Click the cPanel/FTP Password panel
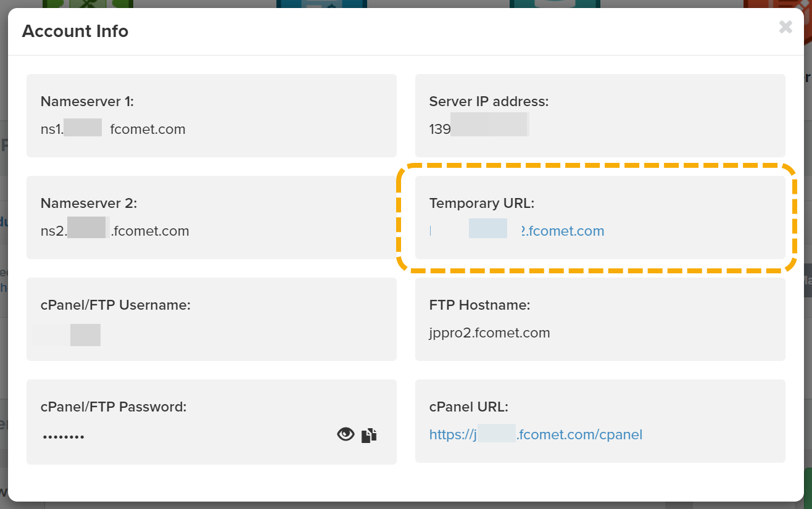Image resolution: width=812 pixels, height=509 pixels. tap(211, 421)
